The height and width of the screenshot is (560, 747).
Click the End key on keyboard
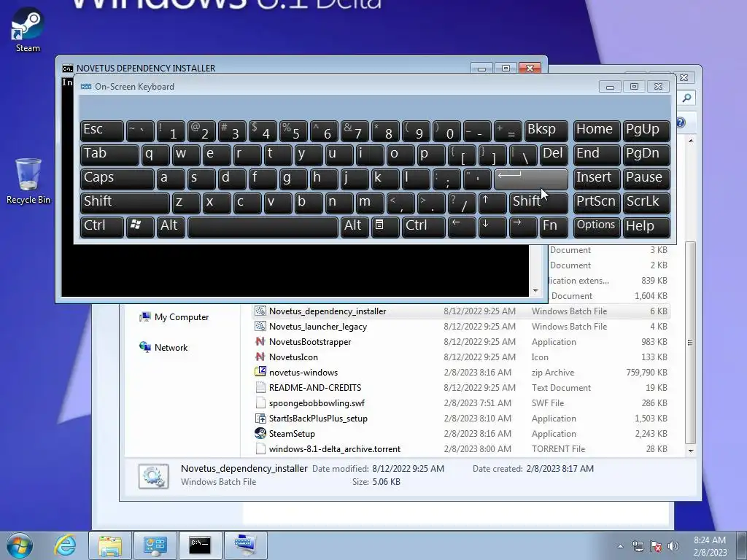pyautogui.click(x=597, y=155)
